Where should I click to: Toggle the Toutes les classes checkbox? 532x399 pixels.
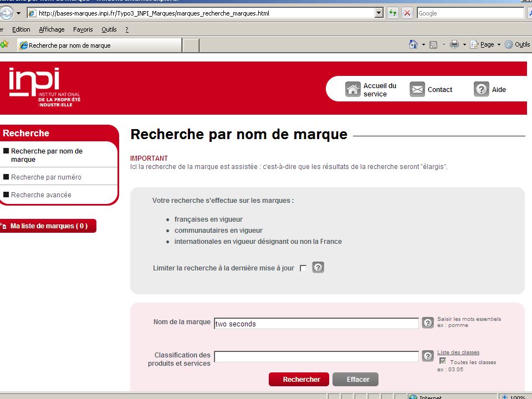(443, 361)
